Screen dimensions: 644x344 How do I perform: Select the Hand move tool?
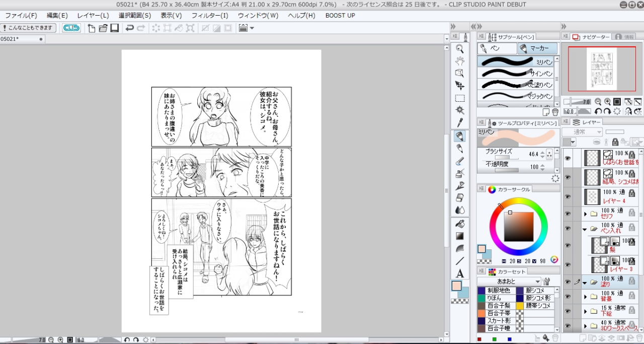pos(459,61)
